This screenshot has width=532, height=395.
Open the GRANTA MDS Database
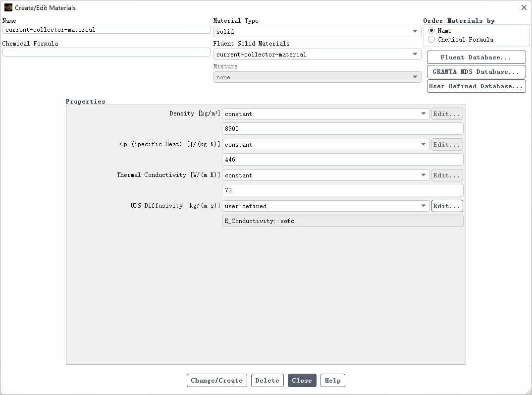pos(477,71)
